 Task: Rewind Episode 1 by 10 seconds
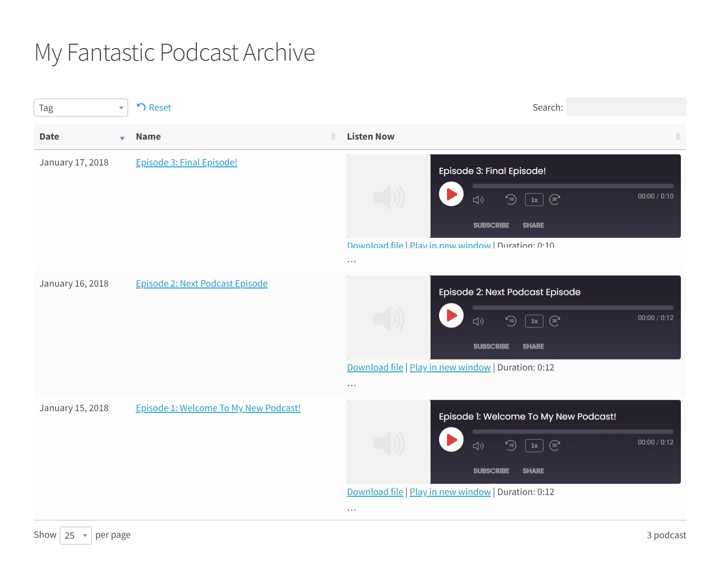510,445
